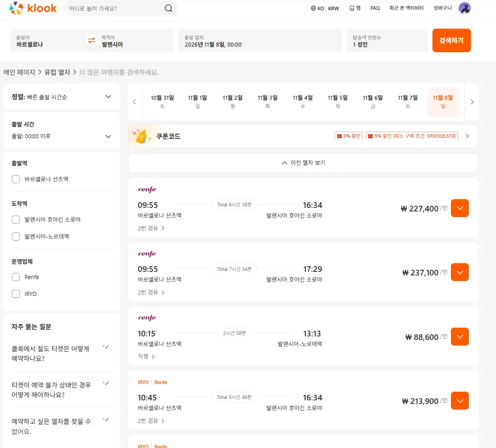
Task: Select the 11월 3일 date tab
Action: click(x=267, y=102)
